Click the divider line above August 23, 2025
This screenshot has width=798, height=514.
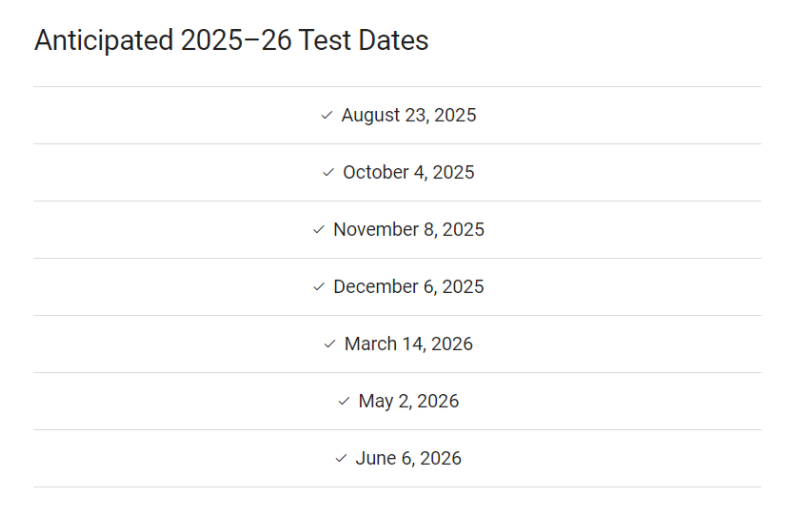click(x=397, y=87)
